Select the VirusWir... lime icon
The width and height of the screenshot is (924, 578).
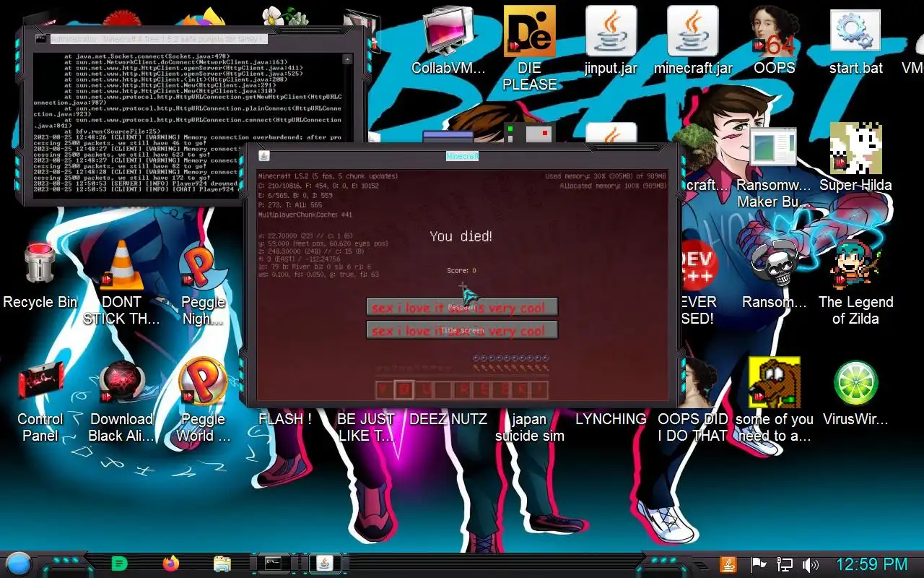click(x=855, y=392)
